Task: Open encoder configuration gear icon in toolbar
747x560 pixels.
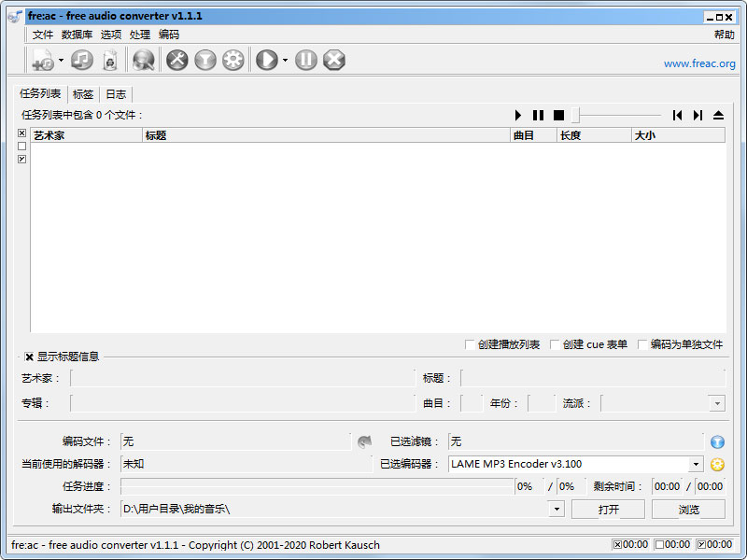Action: [233, 61]
